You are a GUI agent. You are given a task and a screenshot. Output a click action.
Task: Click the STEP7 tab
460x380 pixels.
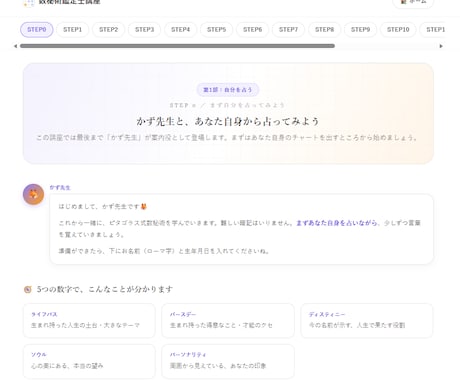click(x=289, y=30)
